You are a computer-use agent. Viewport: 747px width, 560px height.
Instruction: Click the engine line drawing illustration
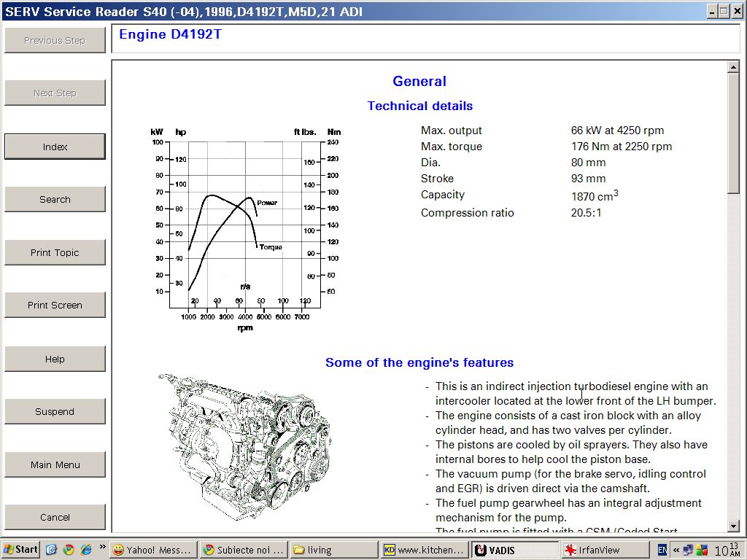[244, 447]
